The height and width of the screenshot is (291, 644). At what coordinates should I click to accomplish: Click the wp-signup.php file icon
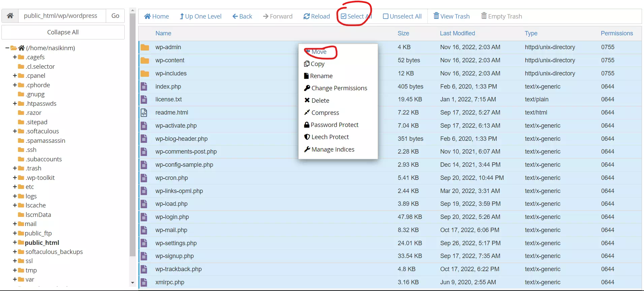[144, 256]
